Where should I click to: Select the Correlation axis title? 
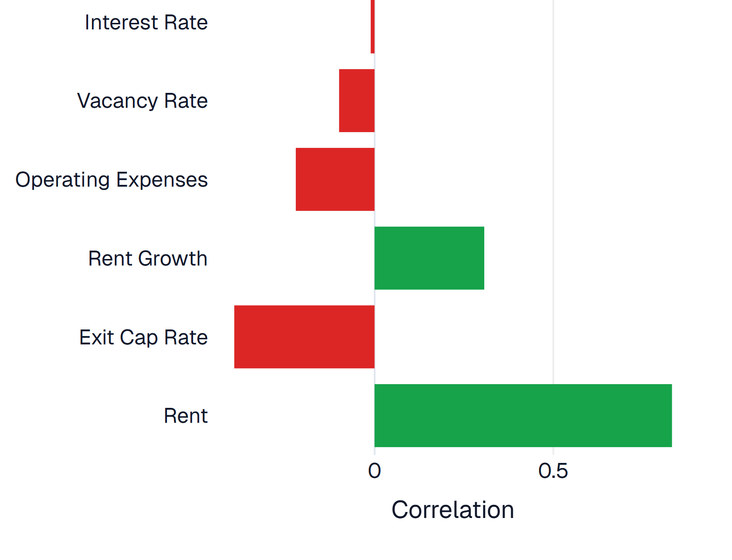click(x=453, y=510)
